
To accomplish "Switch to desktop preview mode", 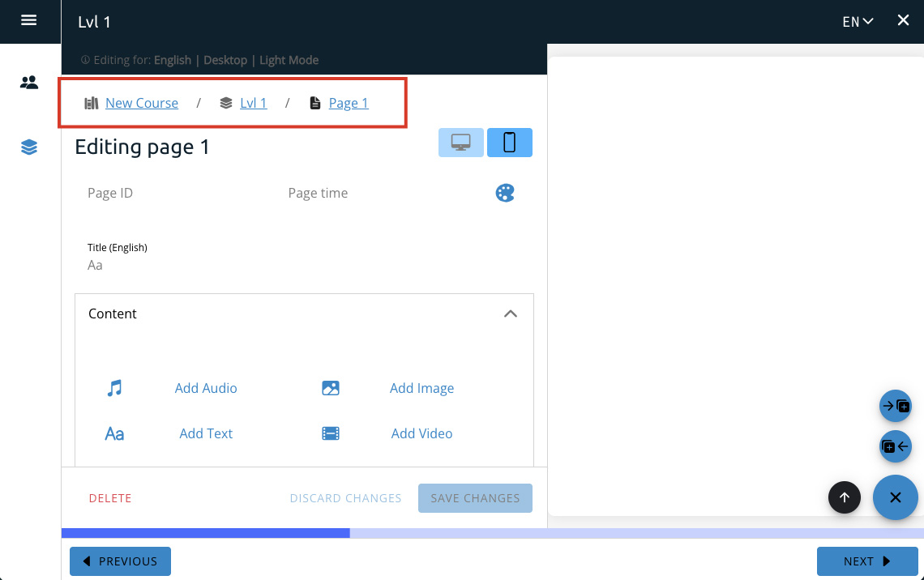I will coord(461,143).
